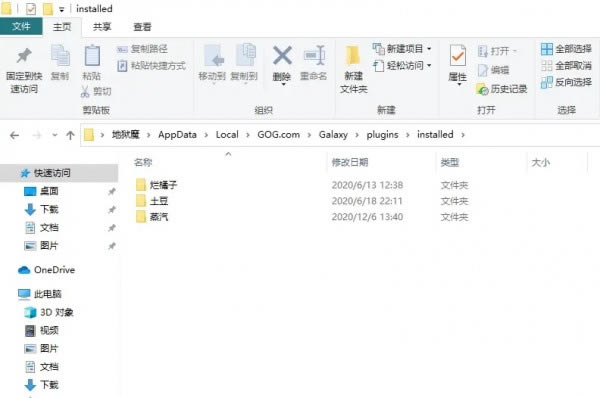Click the Forward navigation arrow

(37, 135)
